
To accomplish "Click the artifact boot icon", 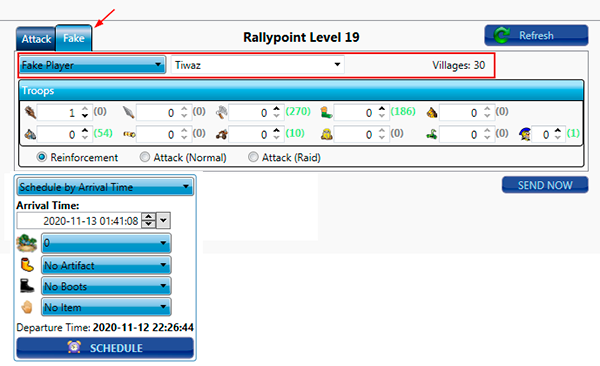I will [27, 265].
